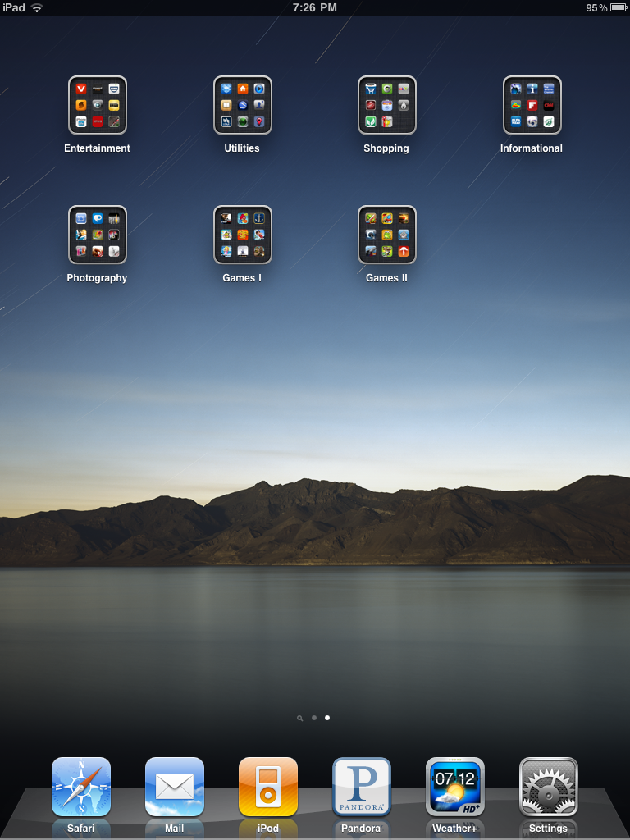Screen dimensions: 630x840
Task: Open the Shopping folder
Action: [x=387, y=105]
